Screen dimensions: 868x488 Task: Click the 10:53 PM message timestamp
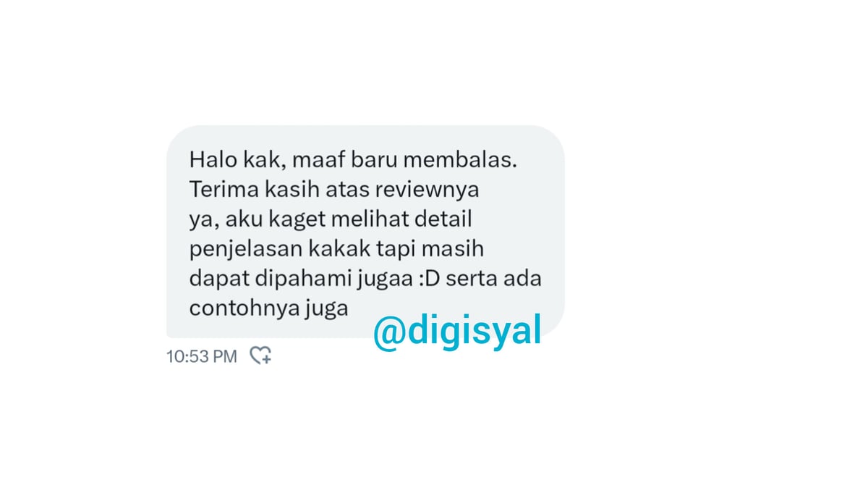(x=202, y=356)
